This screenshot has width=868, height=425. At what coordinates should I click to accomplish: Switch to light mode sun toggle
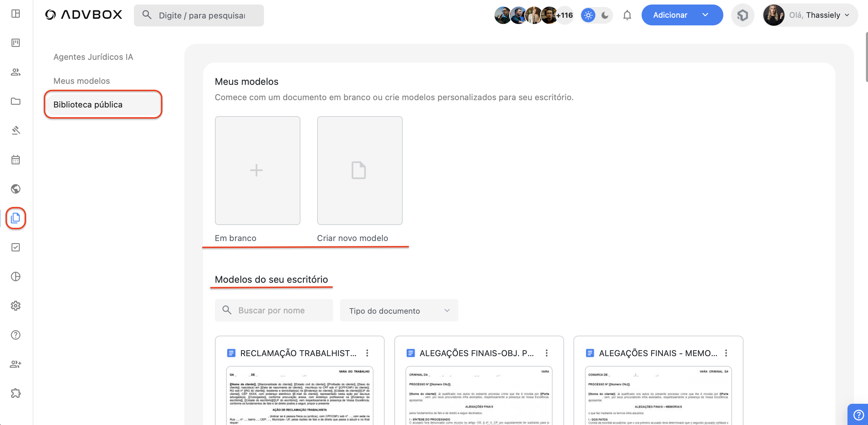pos(588,15)
